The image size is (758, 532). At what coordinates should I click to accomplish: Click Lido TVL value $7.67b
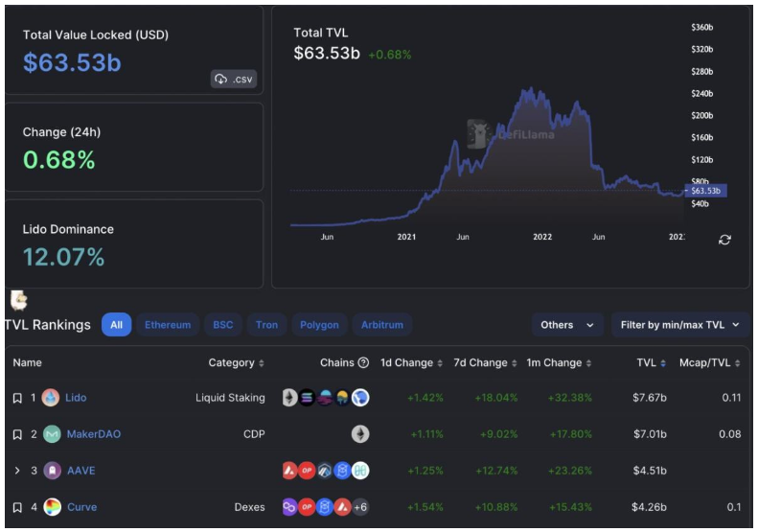pyautogui.click(x=650, y=398)
